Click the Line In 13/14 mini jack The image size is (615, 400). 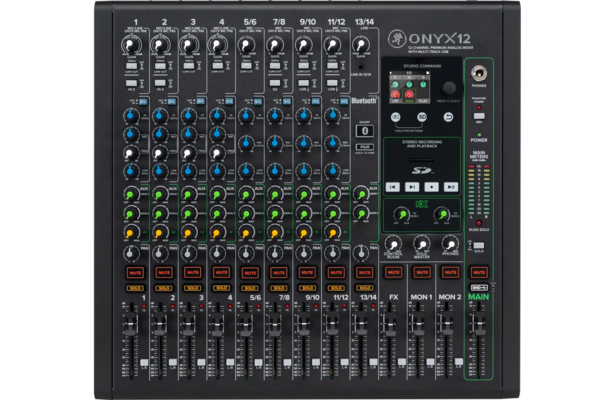click(361, 67)
